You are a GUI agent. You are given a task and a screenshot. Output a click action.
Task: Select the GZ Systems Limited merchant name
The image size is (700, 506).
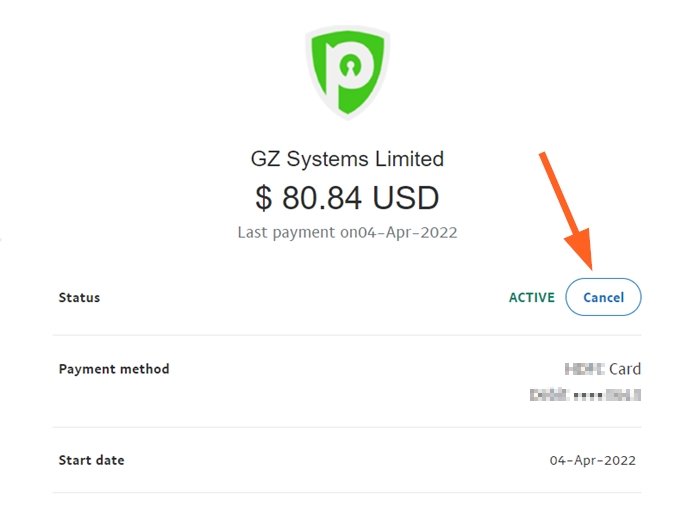[347, 159]
